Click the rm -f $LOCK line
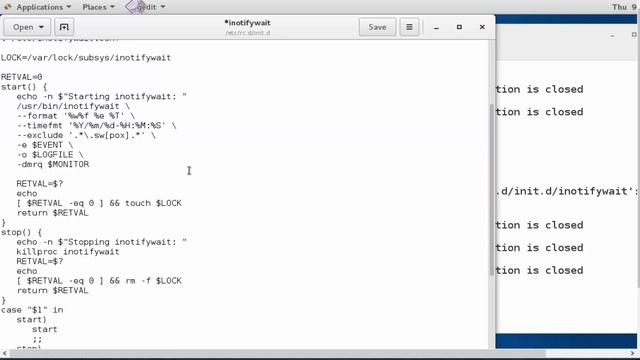Screen dimensions: 640x360 point(99,281)
